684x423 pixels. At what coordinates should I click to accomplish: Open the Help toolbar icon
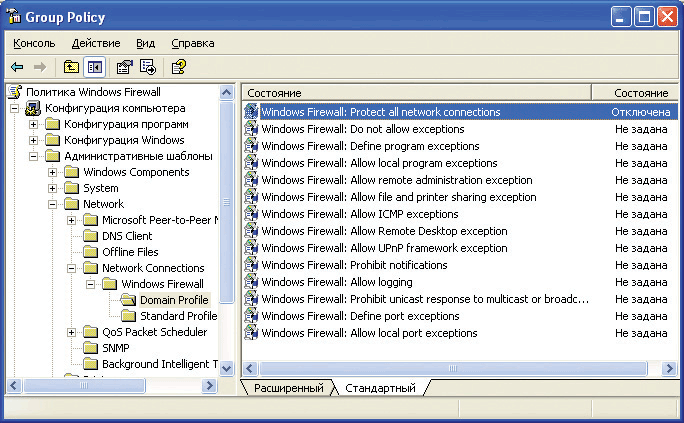tap(178, 67)
